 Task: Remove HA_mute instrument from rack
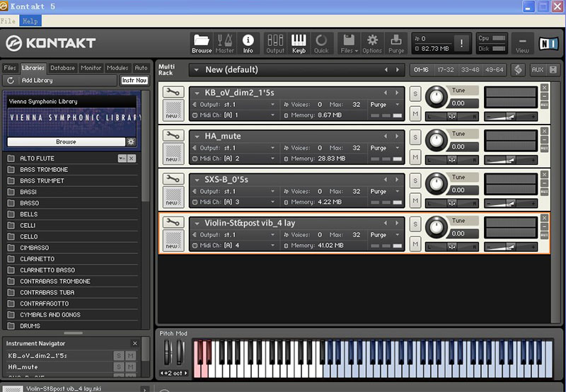(x=544, y=131)
